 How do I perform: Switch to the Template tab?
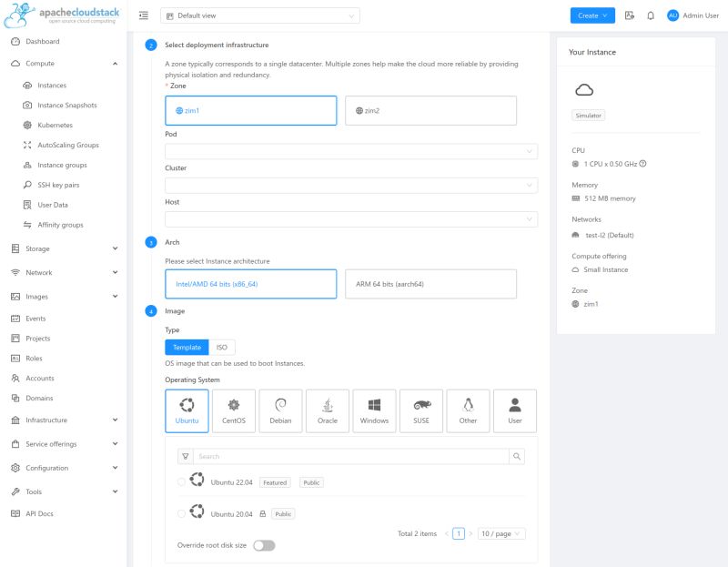(187, 347)
